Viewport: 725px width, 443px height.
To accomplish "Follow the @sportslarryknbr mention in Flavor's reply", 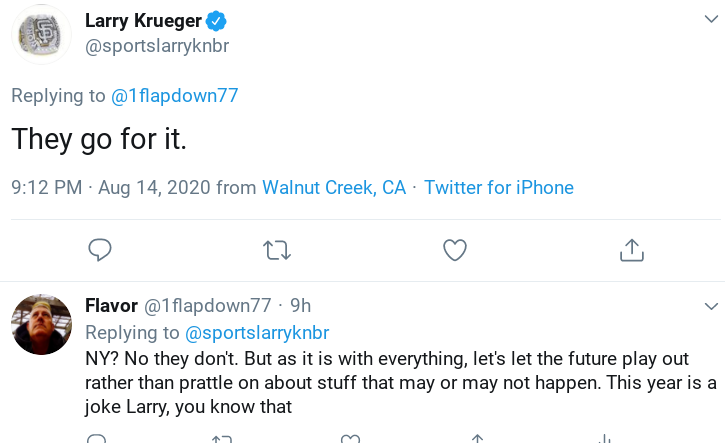I will click(257, 332).
